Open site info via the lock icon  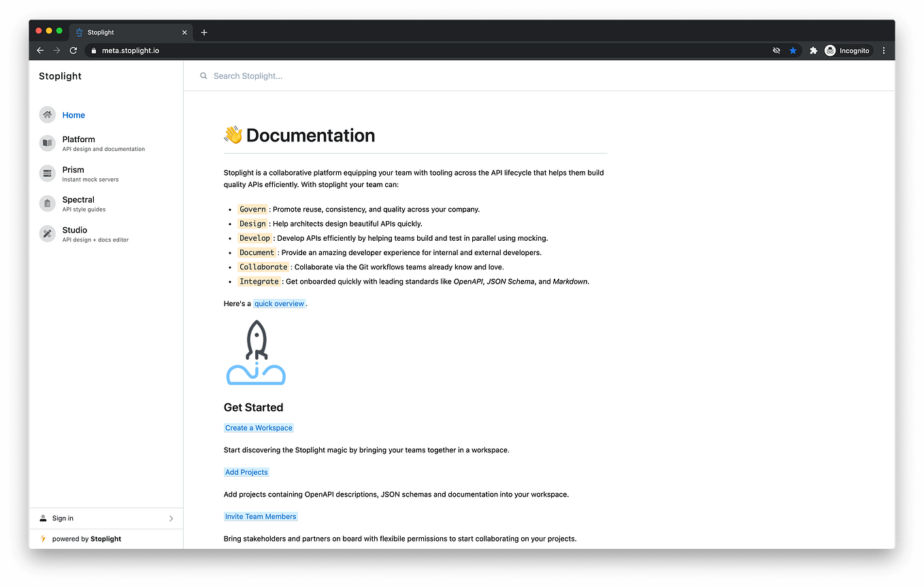[93, 50]
